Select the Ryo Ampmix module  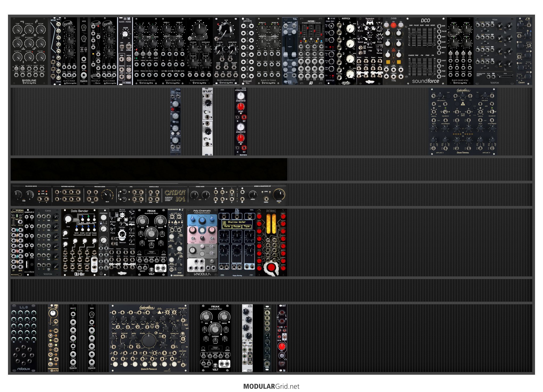(x=346, y=51)
